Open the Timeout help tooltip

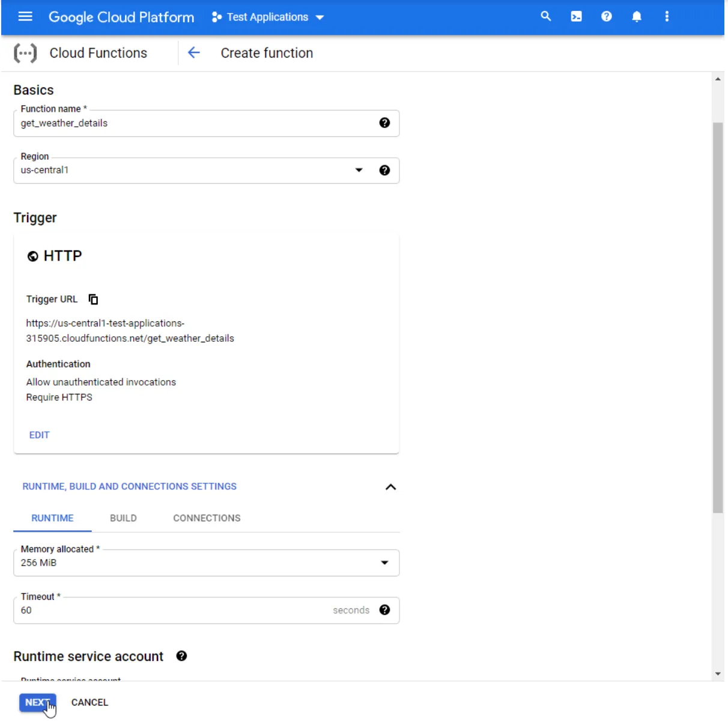385,610
